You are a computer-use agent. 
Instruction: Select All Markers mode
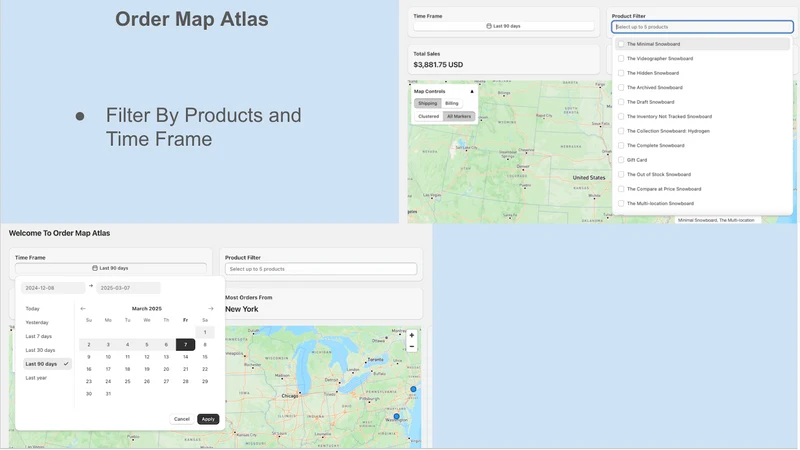pos(459,116)
